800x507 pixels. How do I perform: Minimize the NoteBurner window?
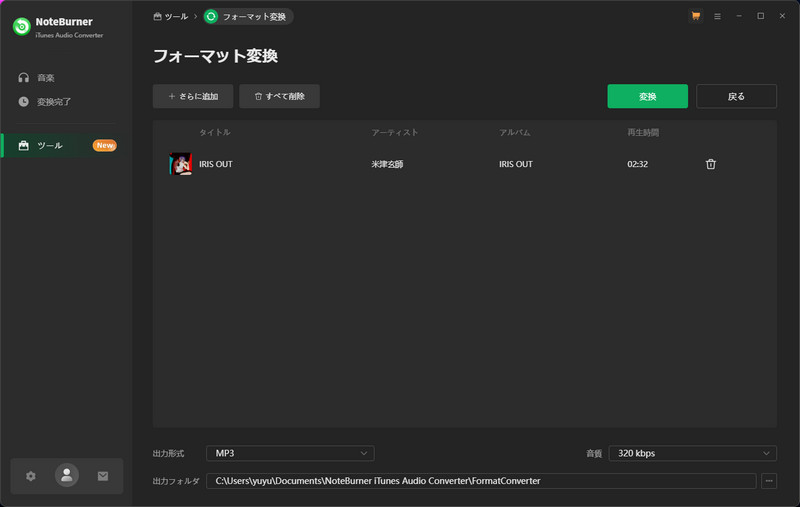(x=739, y=16)
